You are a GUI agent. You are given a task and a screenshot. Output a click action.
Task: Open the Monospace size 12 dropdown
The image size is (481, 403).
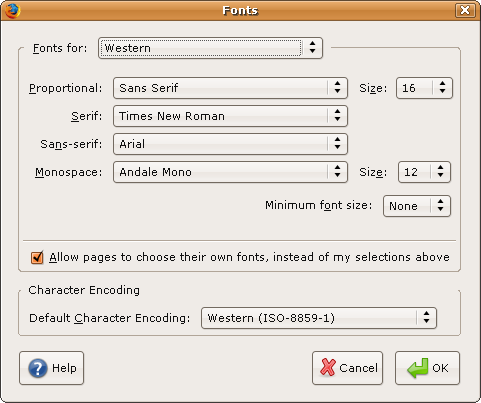click(424, 172)
